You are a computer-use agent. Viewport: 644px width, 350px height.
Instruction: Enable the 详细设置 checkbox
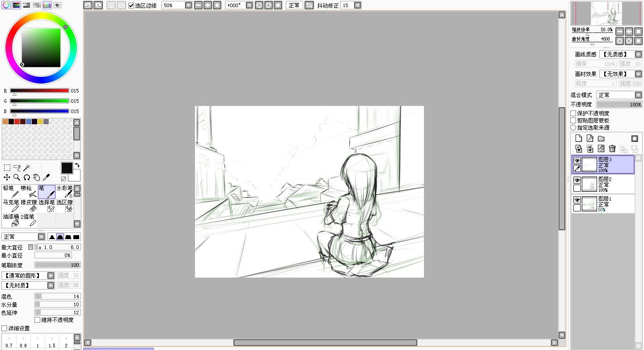(x=4, y=329)
